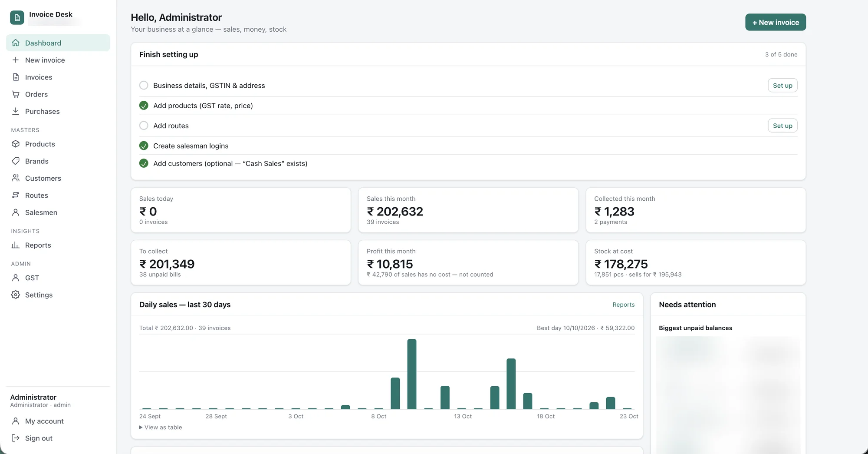Click the "Collected this month" card

696,210
